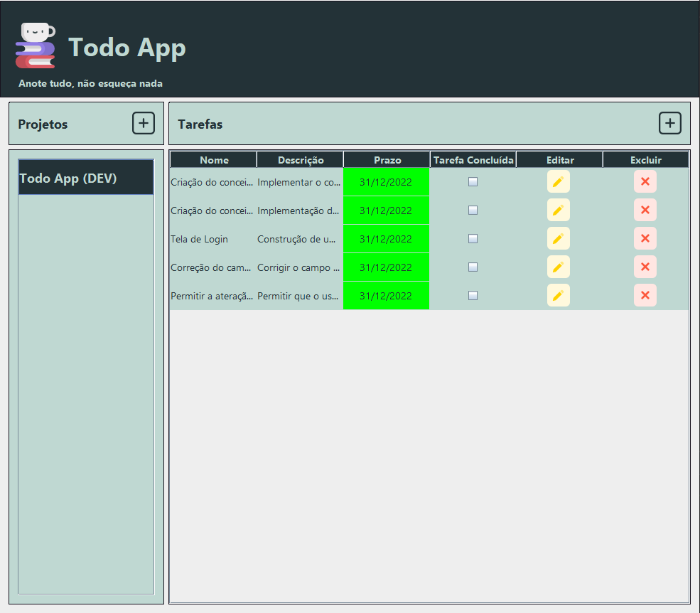Screen dimensions: 700x613
Task: Edit the first "Criação do concei..." task
Action: (x=558, y=181)
